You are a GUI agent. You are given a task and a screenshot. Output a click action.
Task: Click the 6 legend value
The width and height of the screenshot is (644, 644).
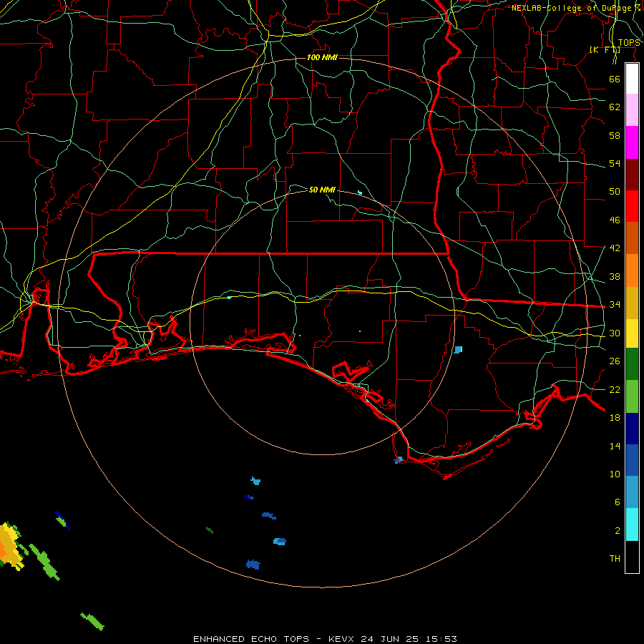pyautogui.click(x=617, y=502)
